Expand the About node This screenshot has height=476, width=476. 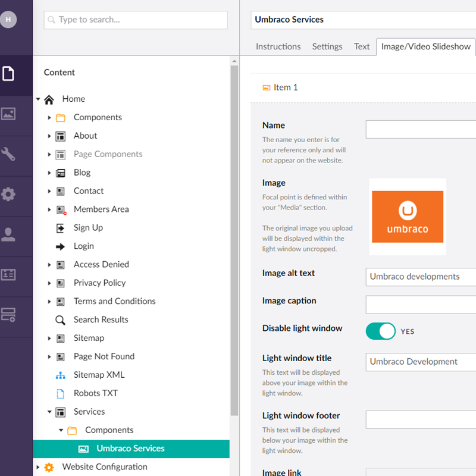pyautogui.click(x=49, y=136)
